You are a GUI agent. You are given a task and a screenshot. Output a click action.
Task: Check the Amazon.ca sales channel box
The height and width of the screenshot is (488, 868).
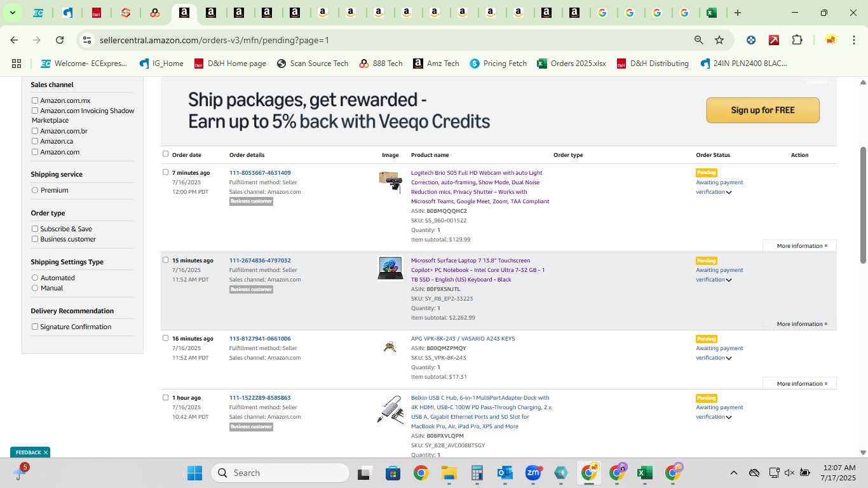tap(35, 141)
